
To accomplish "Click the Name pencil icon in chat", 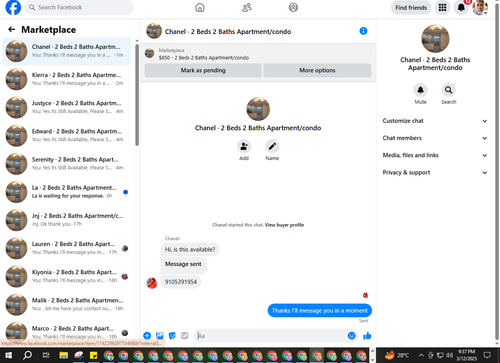I will pyautogui.click(x=272, y=146).
